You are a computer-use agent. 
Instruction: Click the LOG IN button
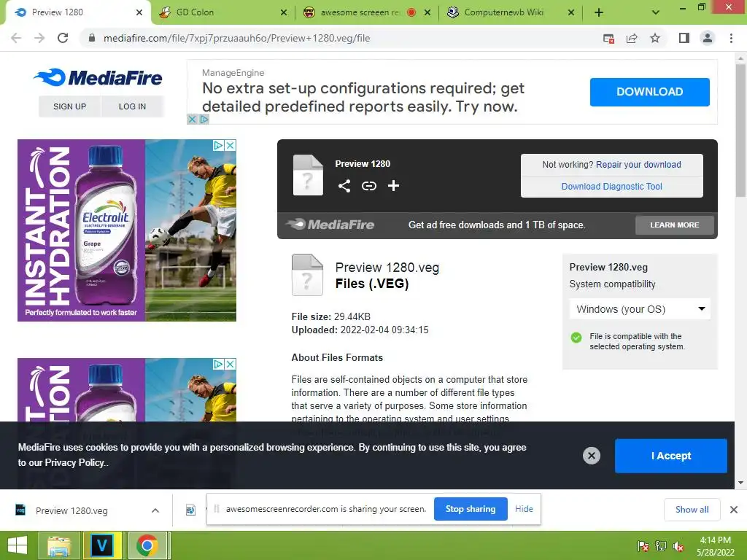point(133,106)
